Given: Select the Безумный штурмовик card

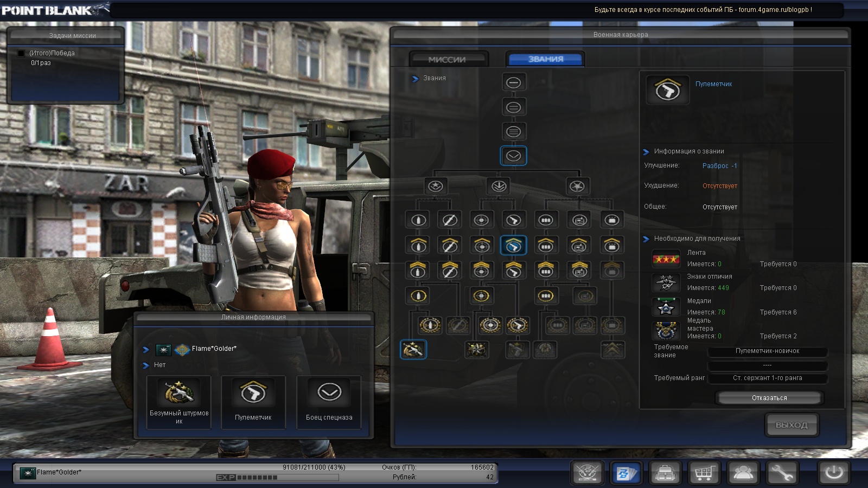Looking at the screenshot, I should click(x=179, y=402).
